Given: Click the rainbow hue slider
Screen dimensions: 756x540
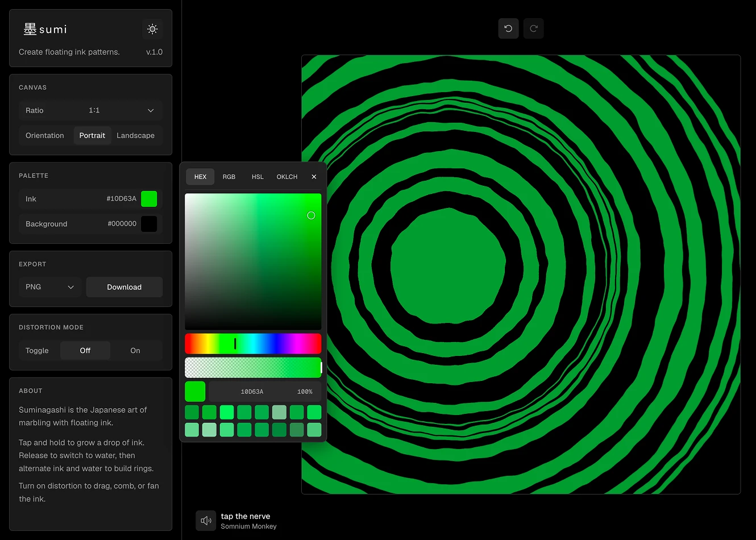Looking at the screenshot, I should tap(253, 344).
